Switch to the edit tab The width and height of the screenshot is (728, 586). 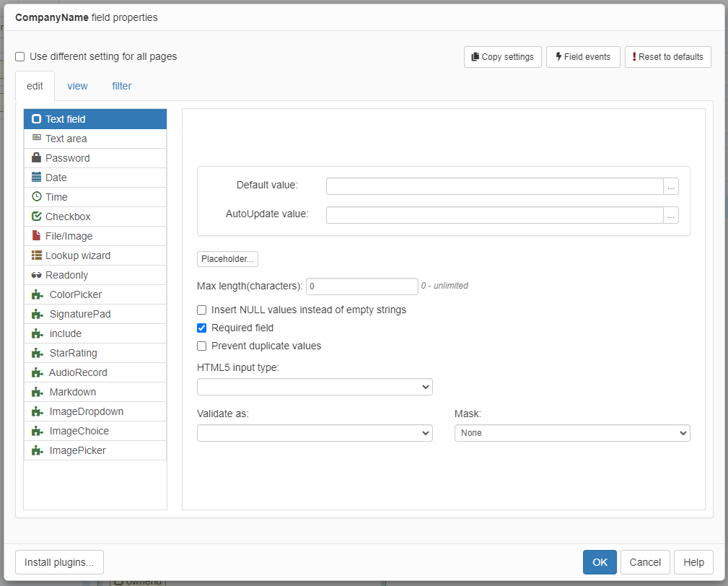tap(35, 86)
